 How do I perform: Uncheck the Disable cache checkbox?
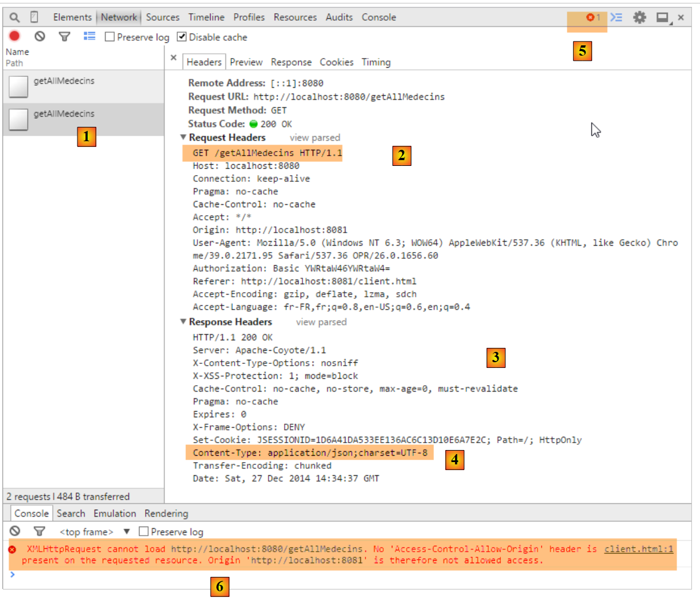[182, 37]
